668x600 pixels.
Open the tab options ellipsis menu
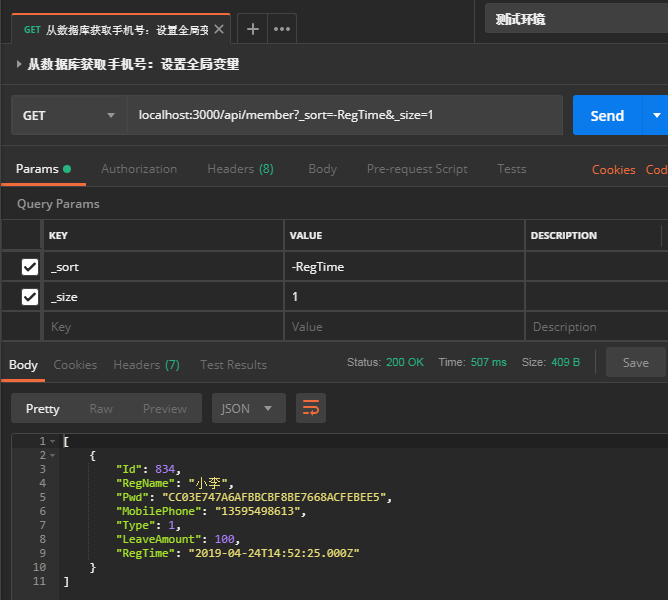coord(283,29)
